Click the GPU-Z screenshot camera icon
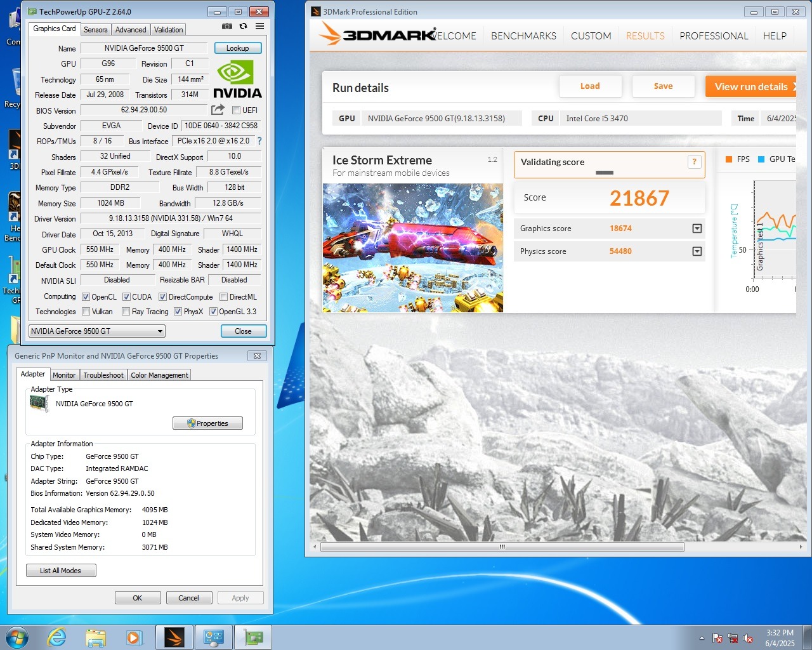The height and width of the screenshot is (650, 812). click(x=226, y=27)
